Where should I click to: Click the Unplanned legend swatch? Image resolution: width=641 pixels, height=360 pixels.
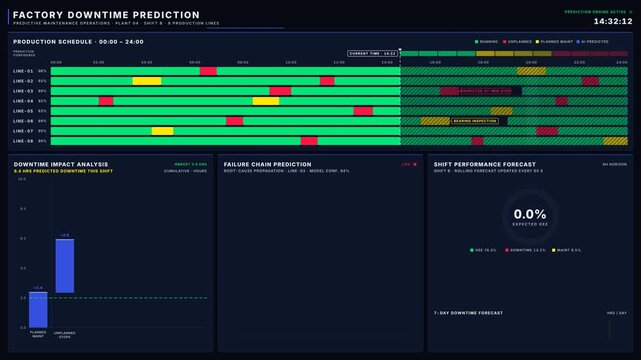point(504,42)
